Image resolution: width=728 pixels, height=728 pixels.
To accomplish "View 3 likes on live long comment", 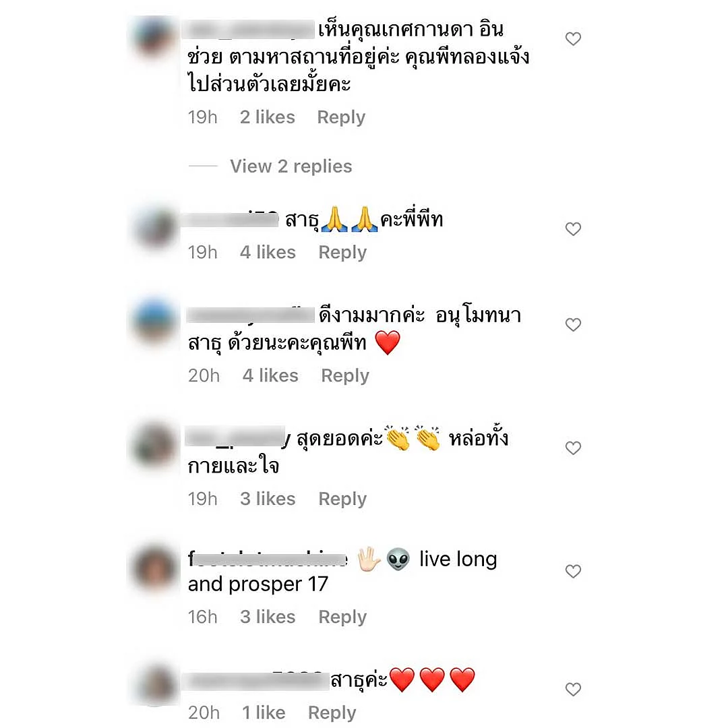I will 268,617.
